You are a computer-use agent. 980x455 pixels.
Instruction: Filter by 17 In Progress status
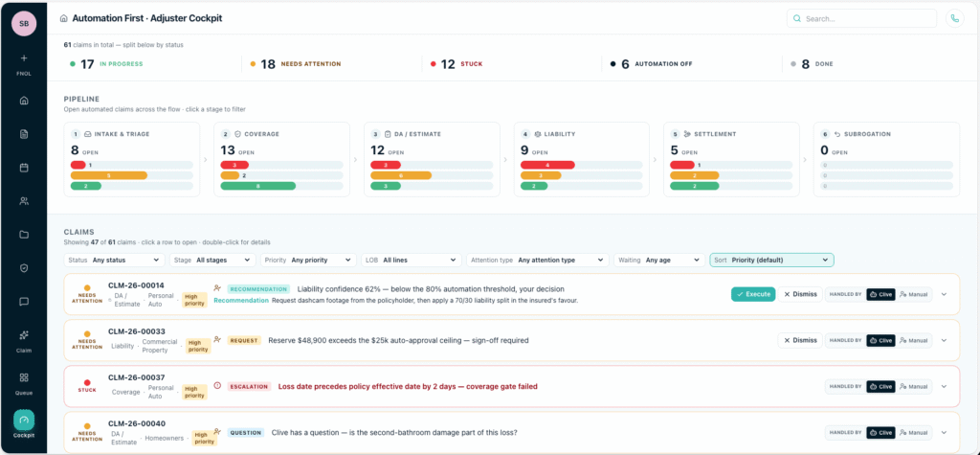coord(106,64)
